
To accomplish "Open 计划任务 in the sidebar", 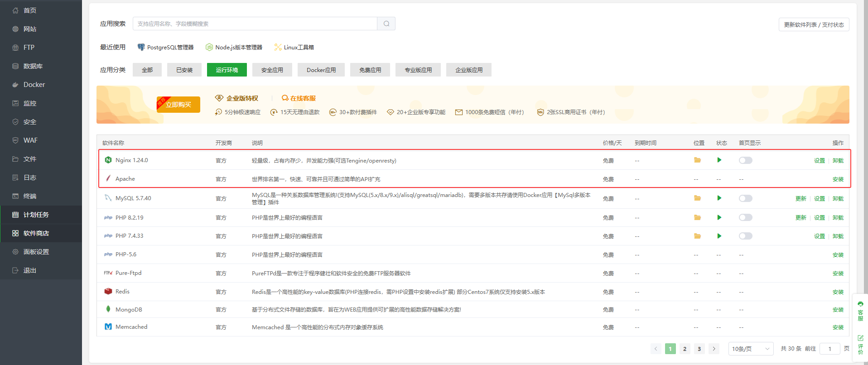I will [x=41, y=215].
